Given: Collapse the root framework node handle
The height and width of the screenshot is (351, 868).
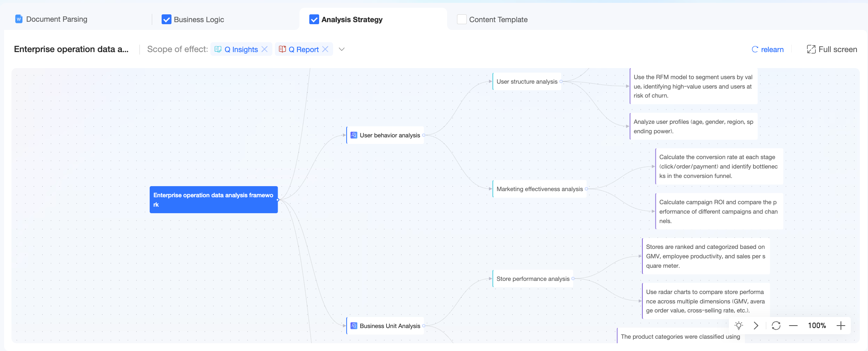Looking at the screenshot, I should (278, 200).
